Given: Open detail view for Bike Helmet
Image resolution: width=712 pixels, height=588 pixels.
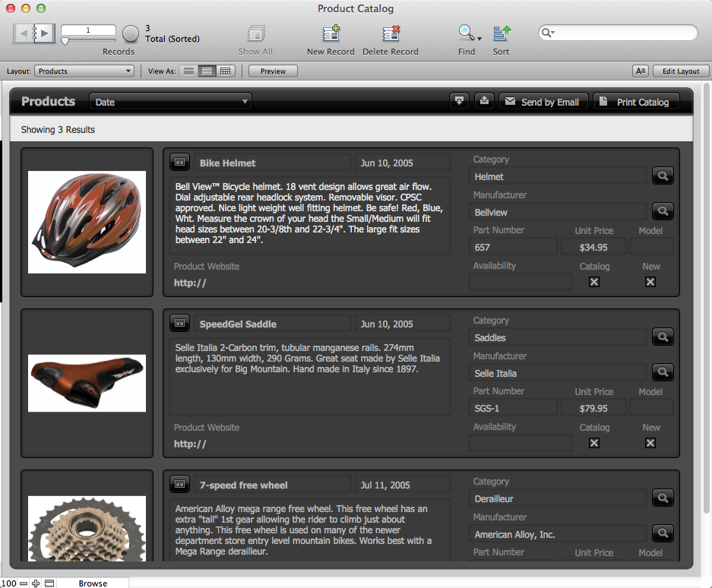Looking at the screenshot, I should point(180,162).
